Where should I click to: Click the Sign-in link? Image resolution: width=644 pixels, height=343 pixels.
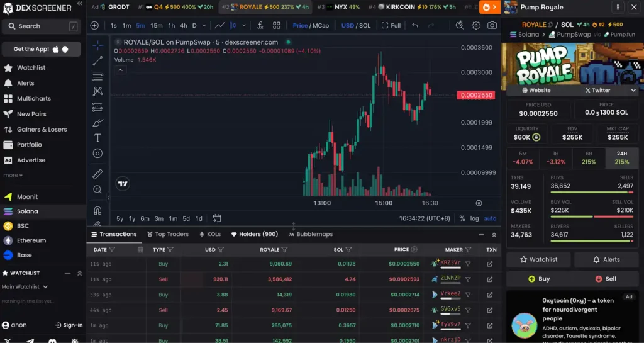69,325
